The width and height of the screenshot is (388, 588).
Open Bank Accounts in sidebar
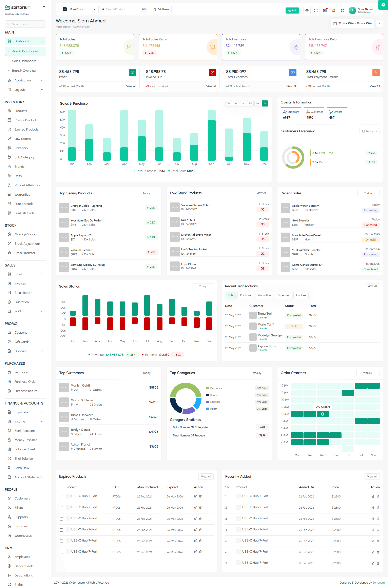(x=25, y=431)
